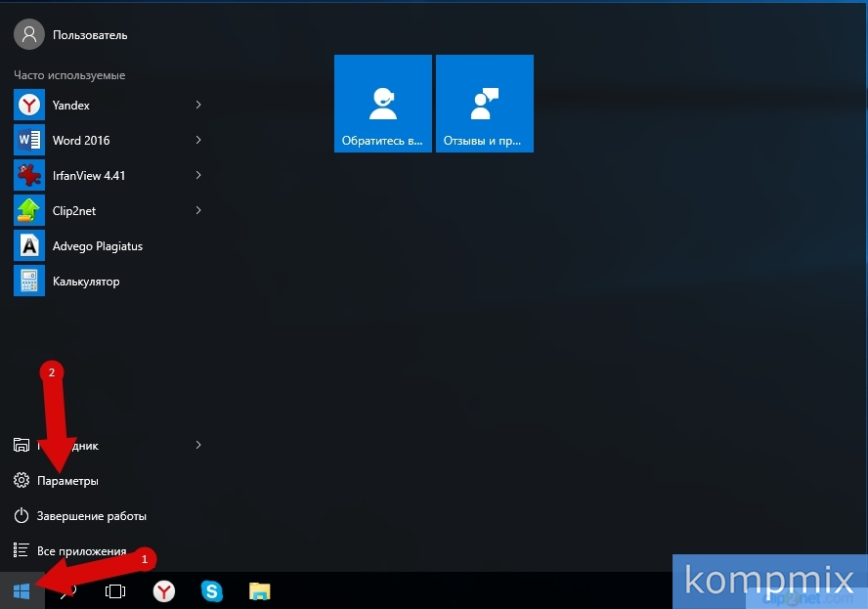
Task: Click the Yandex browser taskbar icon
Action: [x=164, y=591]
